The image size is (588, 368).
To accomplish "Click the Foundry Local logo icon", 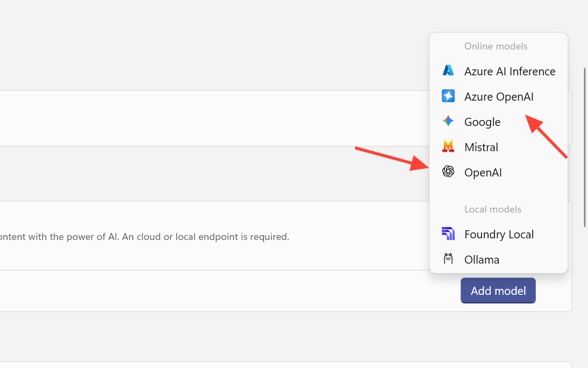I will pyautogui.click(x=448, y=233).
